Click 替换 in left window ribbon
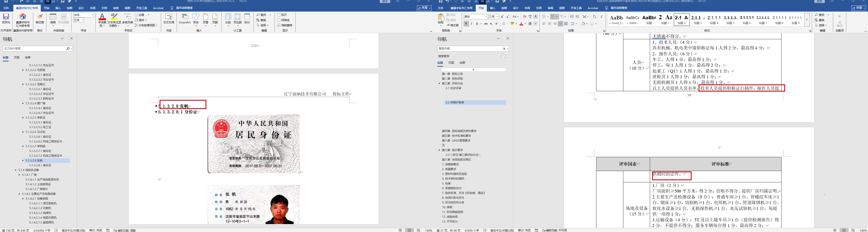The height and width of the screenshot is (232, 868). point(261,20)
